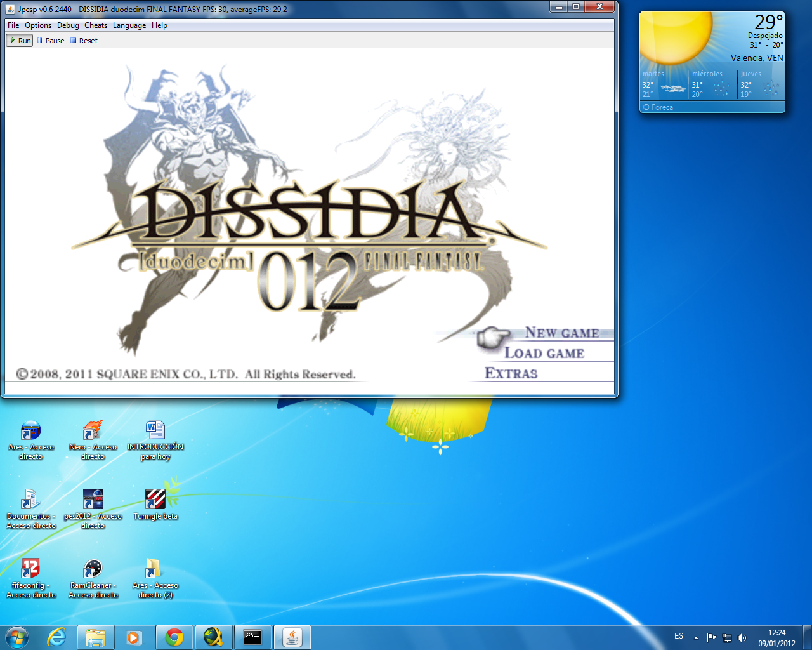The image size is (812, 650).
Task: Open the File menu in Jpcsp
Action: [x=13, y=25]
